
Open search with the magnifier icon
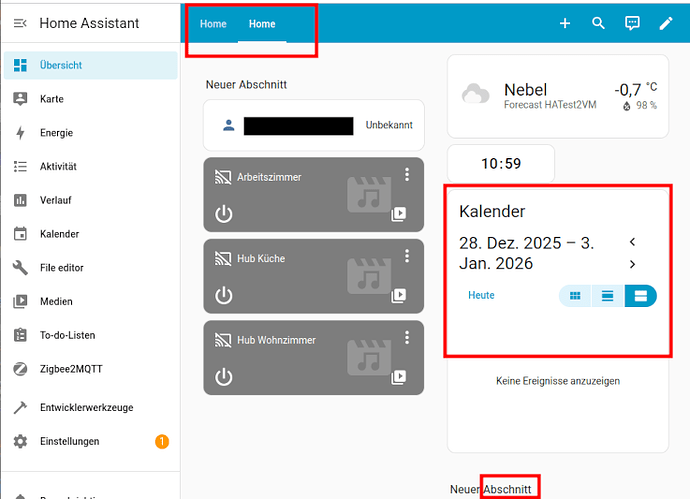tap(598, 23)
